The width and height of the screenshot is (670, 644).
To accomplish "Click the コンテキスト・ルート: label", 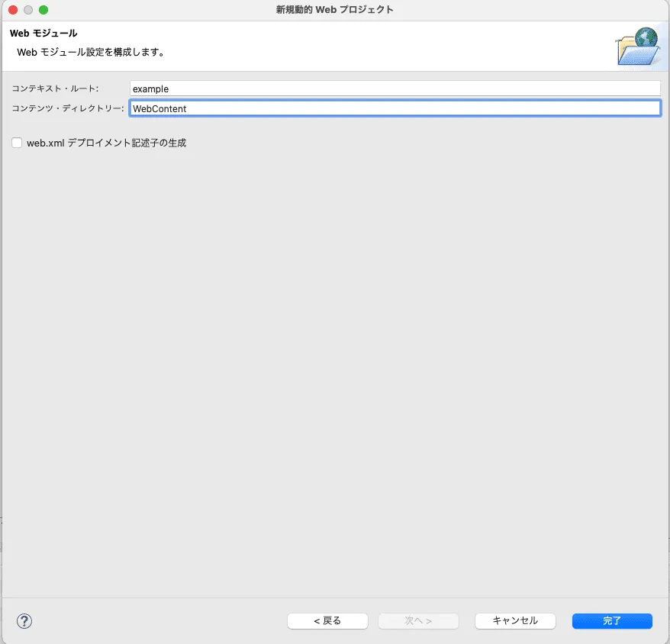I will [55, 89].
